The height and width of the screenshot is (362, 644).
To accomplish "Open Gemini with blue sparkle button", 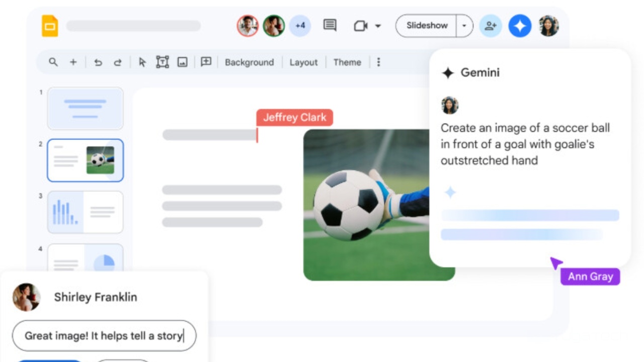I will coord(520,26).
